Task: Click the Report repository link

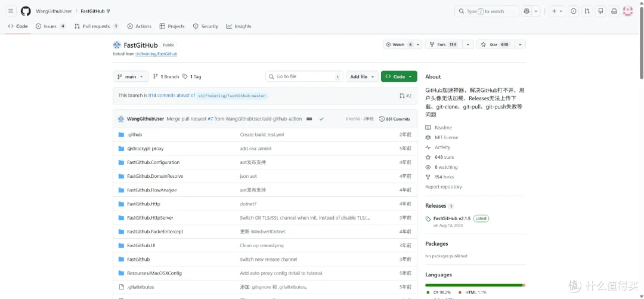Action: point(444,187)
